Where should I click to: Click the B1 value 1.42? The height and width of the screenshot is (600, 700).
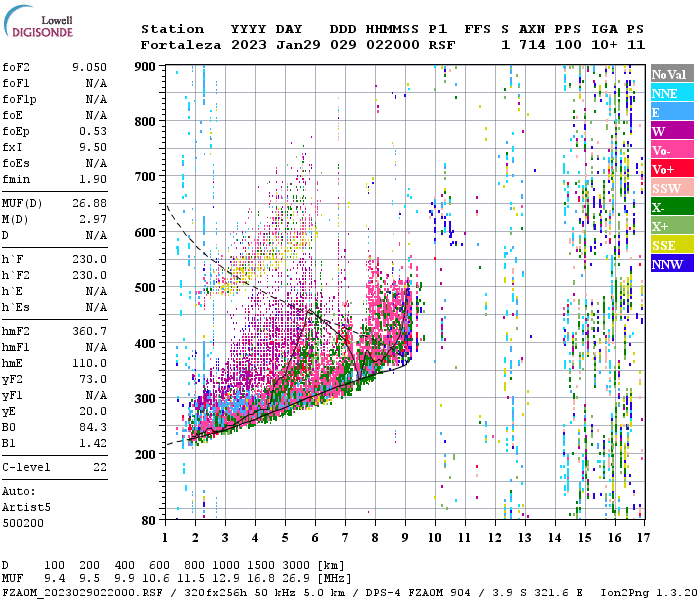point(93,444)
